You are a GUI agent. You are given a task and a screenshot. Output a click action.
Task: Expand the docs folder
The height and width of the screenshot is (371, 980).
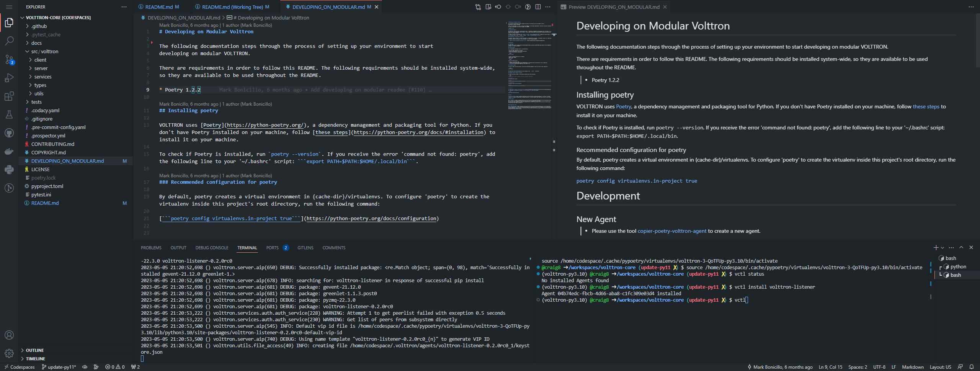click(x=36, y=43)
